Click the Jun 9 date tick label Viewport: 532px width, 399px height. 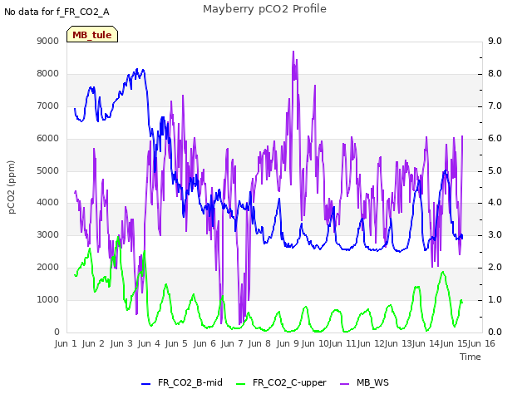pyautogui.click(x=288, y=343)
